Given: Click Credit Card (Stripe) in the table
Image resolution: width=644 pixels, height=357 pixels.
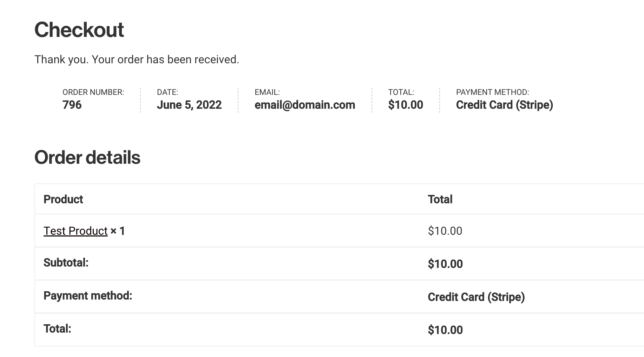Looking at the screenshot, I should tap(476, 297).
